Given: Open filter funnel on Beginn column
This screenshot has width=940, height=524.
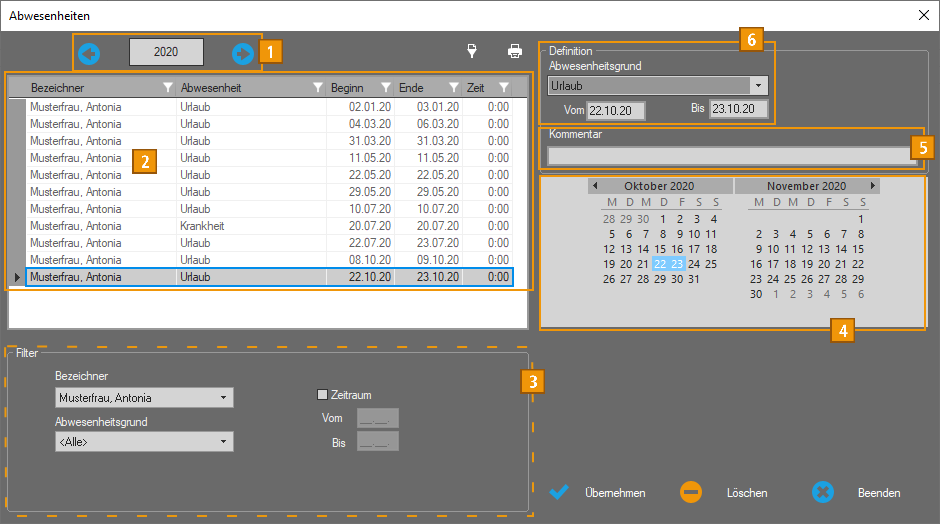Looking at the screenshot, I should [386, 88].
